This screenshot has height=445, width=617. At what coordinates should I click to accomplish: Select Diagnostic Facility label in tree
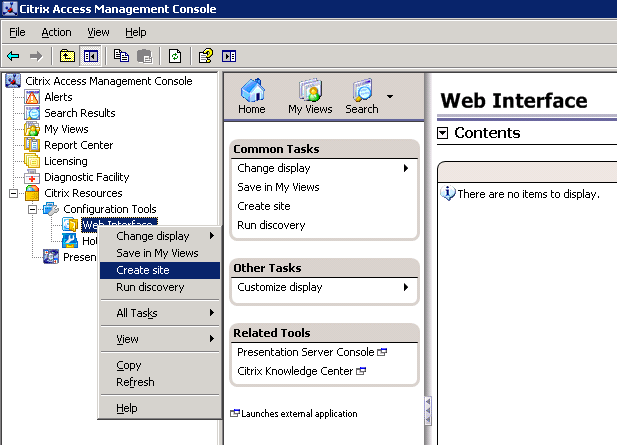[x=87, y=177]
